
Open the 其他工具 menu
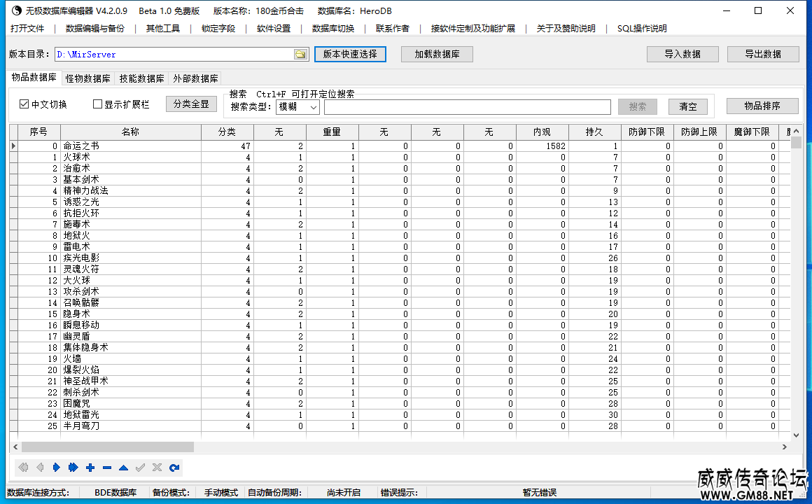162,29
